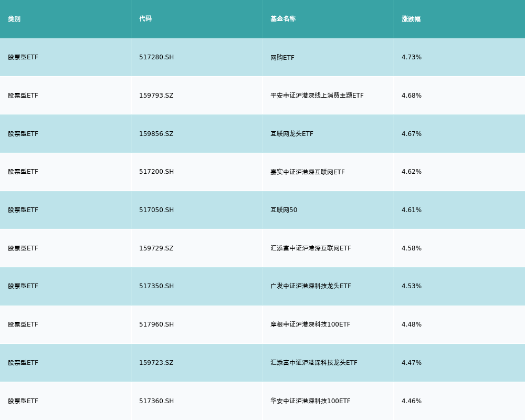Select fund code 159793.SZ
525x420 pixels.
click(x=156, y=96)
